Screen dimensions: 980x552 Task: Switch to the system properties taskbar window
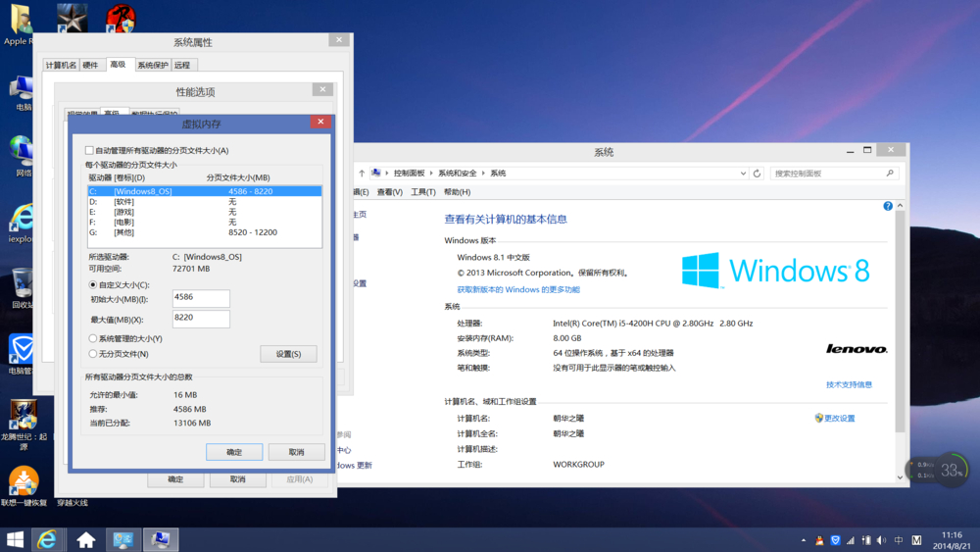161,539
